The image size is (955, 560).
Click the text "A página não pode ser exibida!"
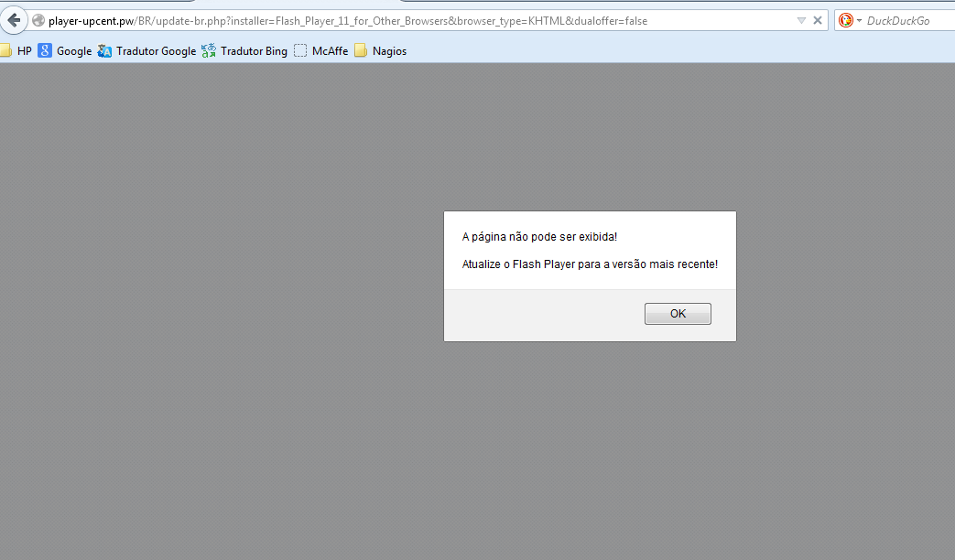[x=539, y=237]
